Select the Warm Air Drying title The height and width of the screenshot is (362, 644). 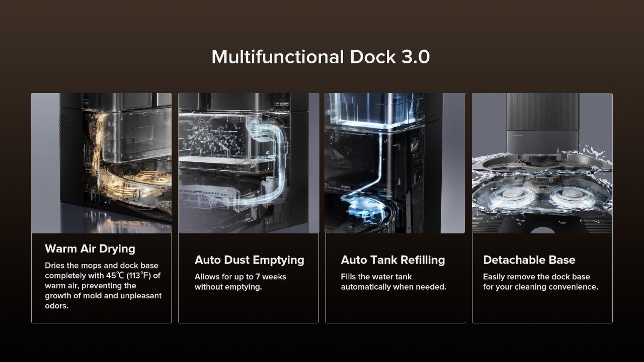[x=90, y=248]
